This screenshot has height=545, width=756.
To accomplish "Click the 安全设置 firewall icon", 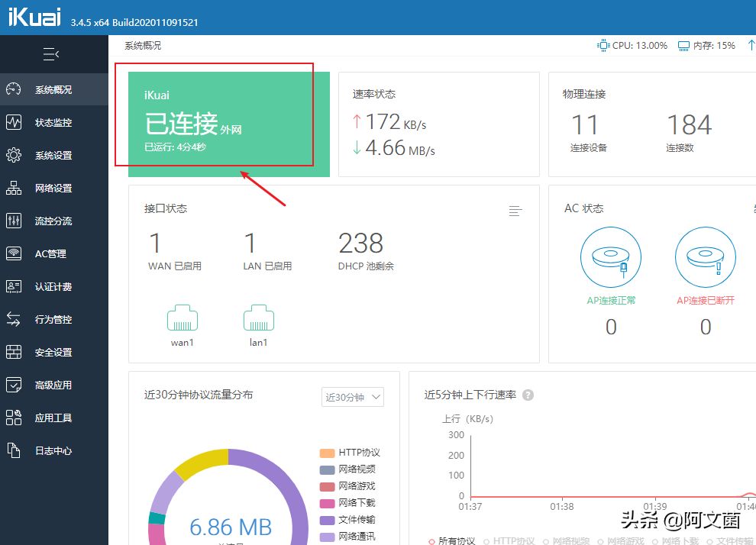I will tap(14, 352).
